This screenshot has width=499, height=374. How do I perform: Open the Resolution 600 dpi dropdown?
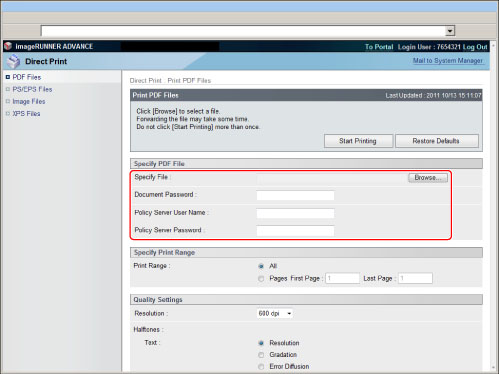[x=275, y=314]
